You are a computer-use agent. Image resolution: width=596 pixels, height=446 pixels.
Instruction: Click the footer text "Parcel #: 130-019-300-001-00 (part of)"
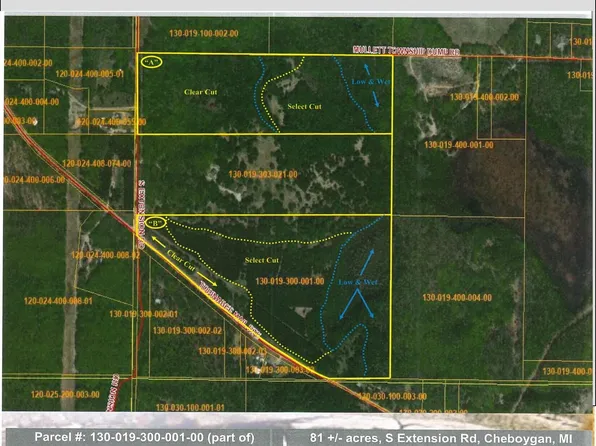pos(144,437)
